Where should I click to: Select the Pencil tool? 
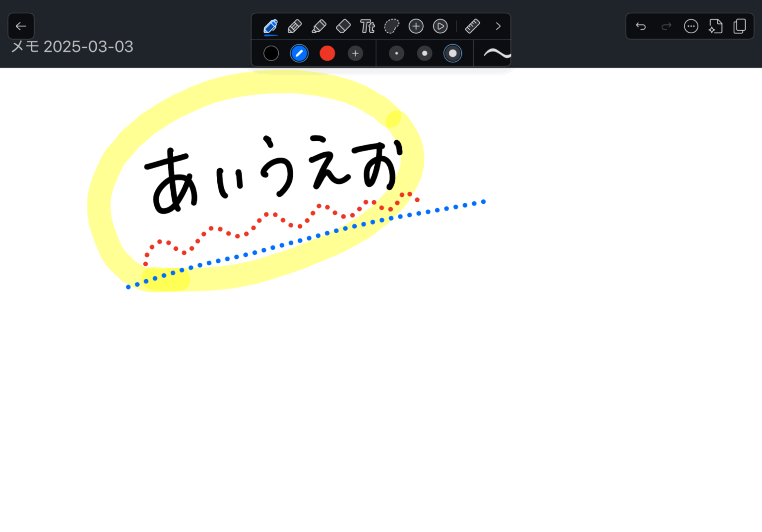(x=295, y=26)
